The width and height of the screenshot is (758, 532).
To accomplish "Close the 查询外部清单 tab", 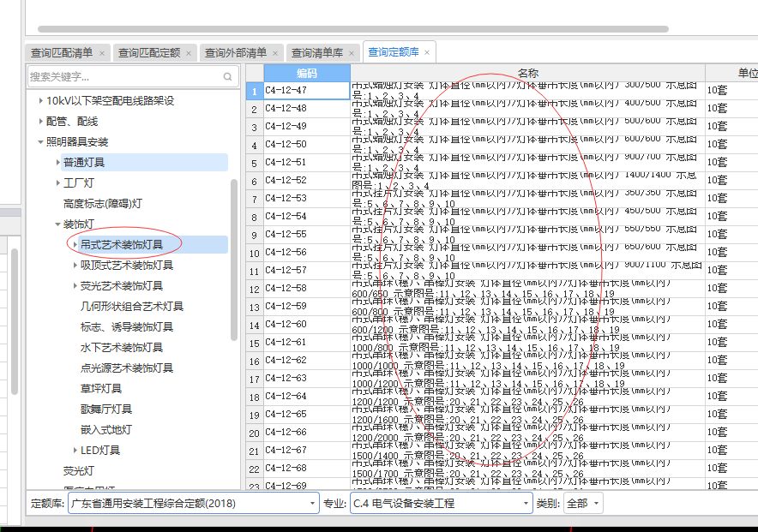I will [x=275, y=53].
